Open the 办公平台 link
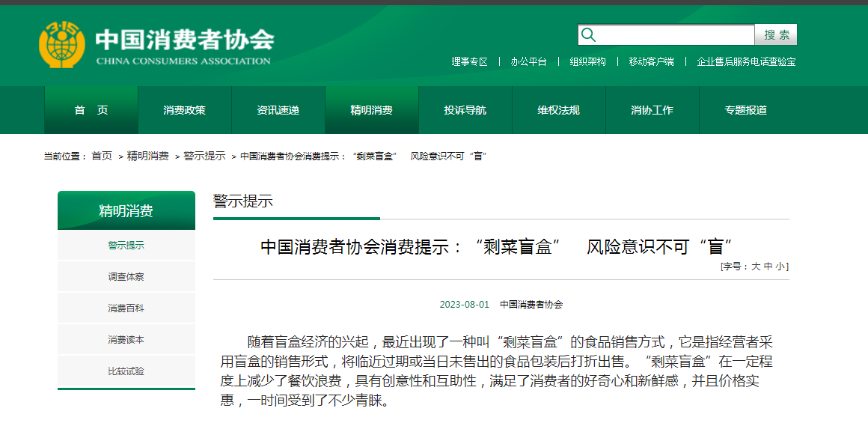This screenshot has height=429, width=868. (529, 61)
